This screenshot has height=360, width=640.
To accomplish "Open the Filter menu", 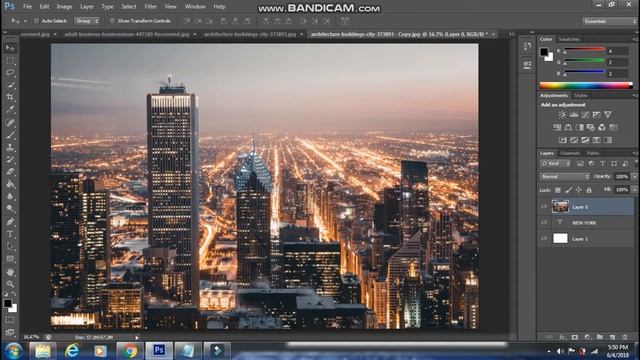I will [x=151, y=7].
